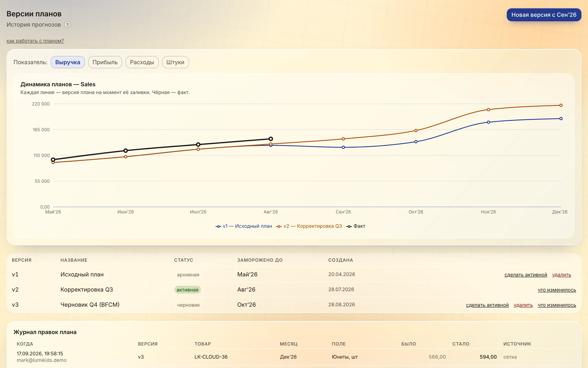
Task: Click the Дек'26 month cell in journal
Action: 288,357
